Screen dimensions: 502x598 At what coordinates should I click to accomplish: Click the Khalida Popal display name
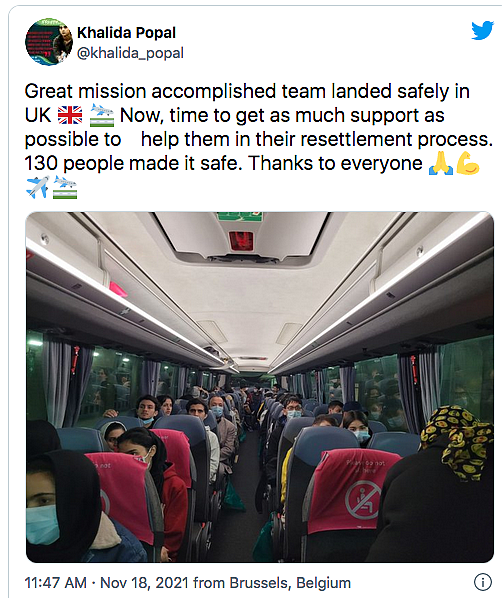tap(126, 33)
